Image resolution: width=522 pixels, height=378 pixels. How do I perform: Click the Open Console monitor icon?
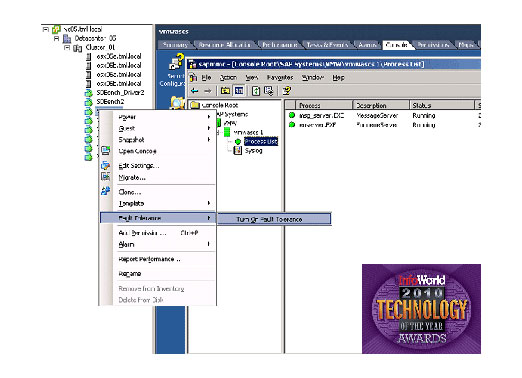[106, 151]
